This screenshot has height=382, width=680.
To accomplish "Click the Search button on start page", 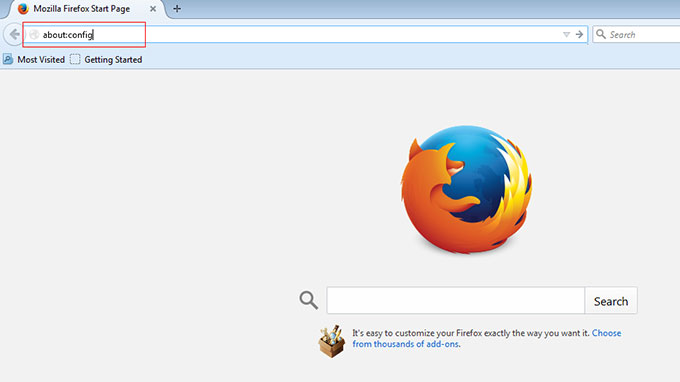I will 611,300.
